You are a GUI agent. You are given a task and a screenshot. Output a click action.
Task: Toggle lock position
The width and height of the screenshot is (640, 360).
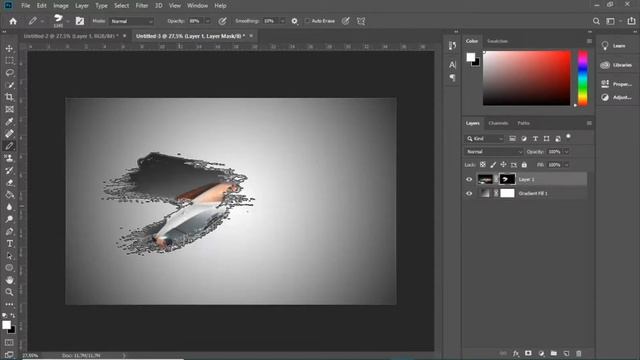click(x=503, y=165)
